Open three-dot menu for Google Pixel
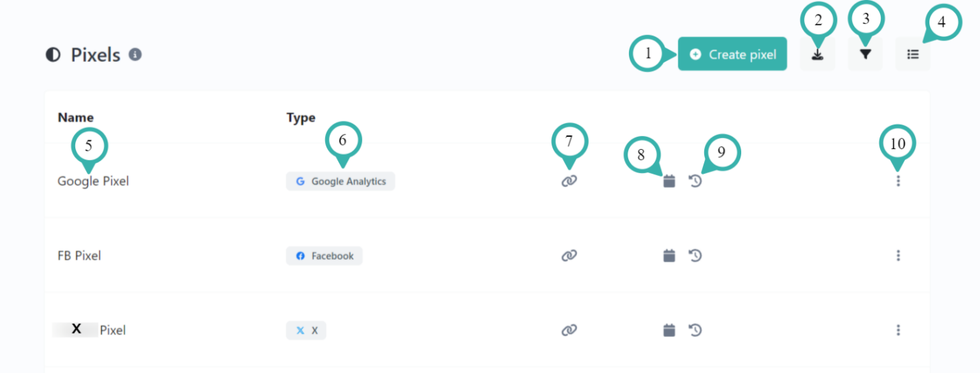This screenshot has width=980, height=373. tap(898, 181)
